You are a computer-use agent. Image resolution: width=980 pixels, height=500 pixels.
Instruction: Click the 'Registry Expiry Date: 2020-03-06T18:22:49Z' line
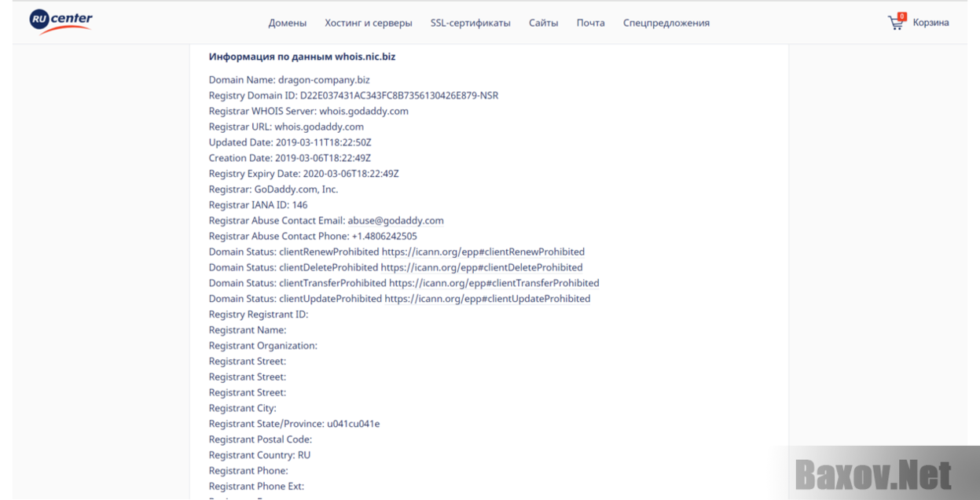pyautogui.click(x=304, y=174)
